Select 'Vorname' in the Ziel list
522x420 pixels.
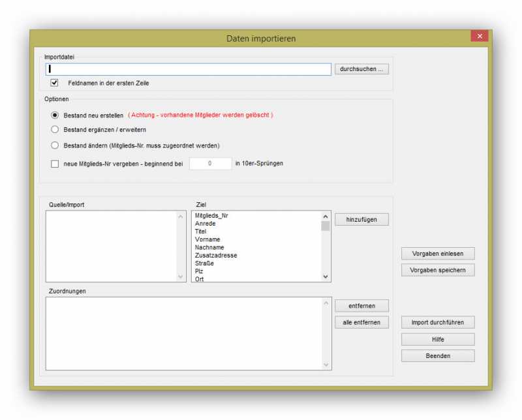click(x=207, y=239)
